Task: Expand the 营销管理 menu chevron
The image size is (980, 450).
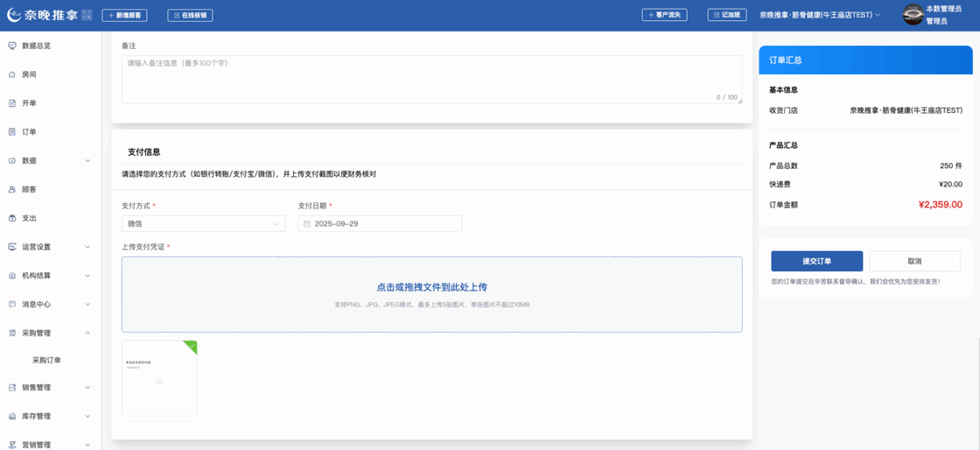Action: tap(87, 445)
